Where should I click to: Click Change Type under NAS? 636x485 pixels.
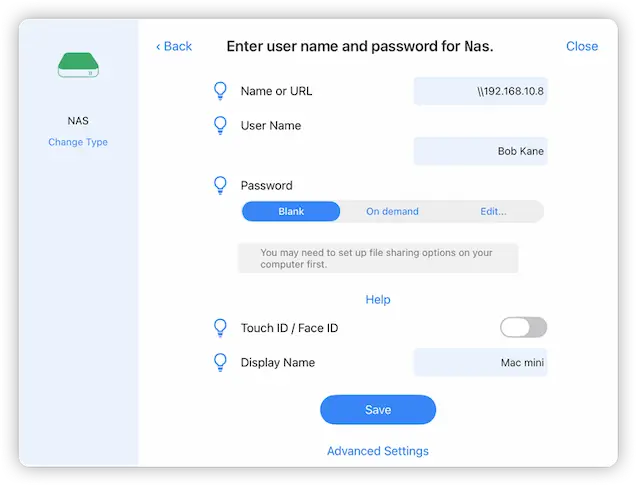(78, 142)
